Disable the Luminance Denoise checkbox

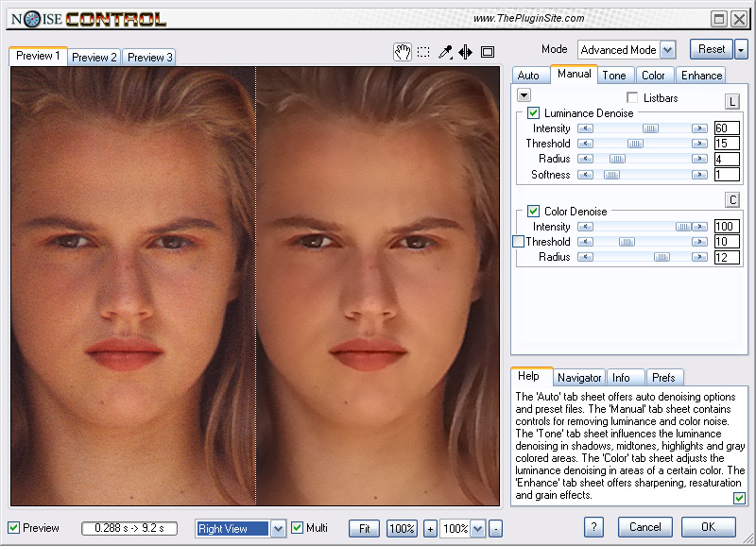(534, 113)
